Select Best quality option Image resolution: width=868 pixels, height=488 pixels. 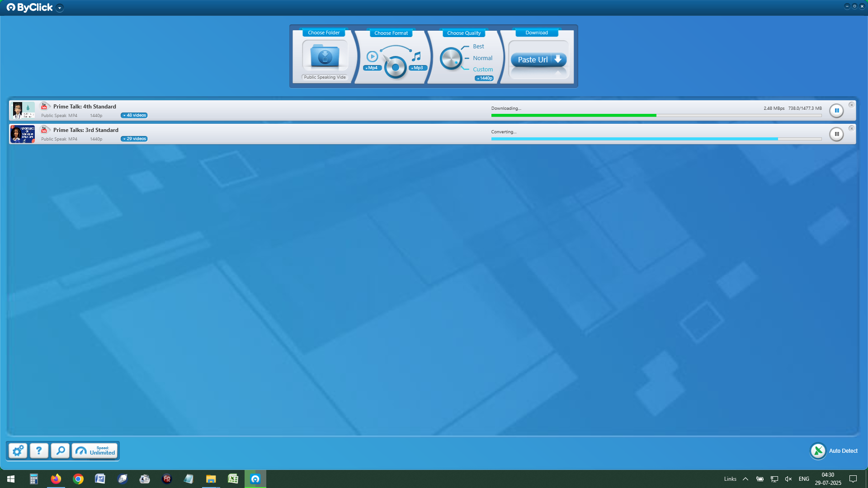(x=478, y=47)
